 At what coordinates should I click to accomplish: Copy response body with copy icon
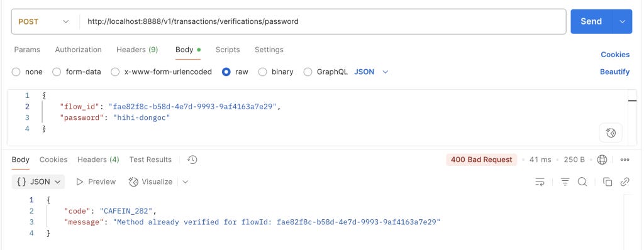click(x=608, y=182)
